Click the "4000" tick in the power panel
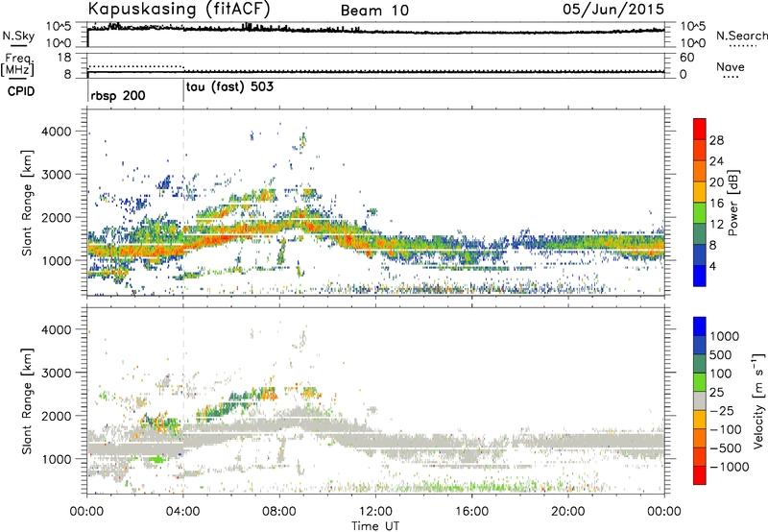 pos(57,132)
